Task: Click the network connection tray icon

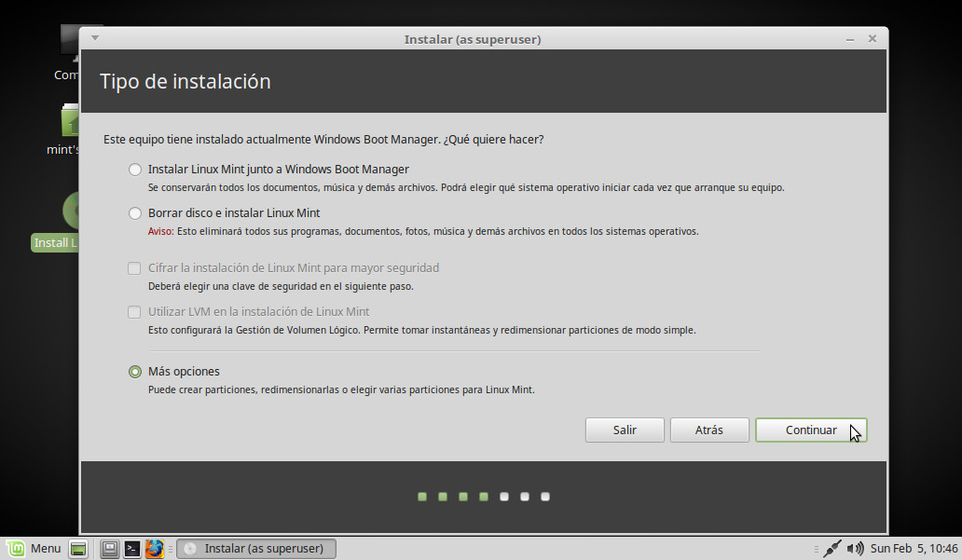Action: click(x=832, y=548)
